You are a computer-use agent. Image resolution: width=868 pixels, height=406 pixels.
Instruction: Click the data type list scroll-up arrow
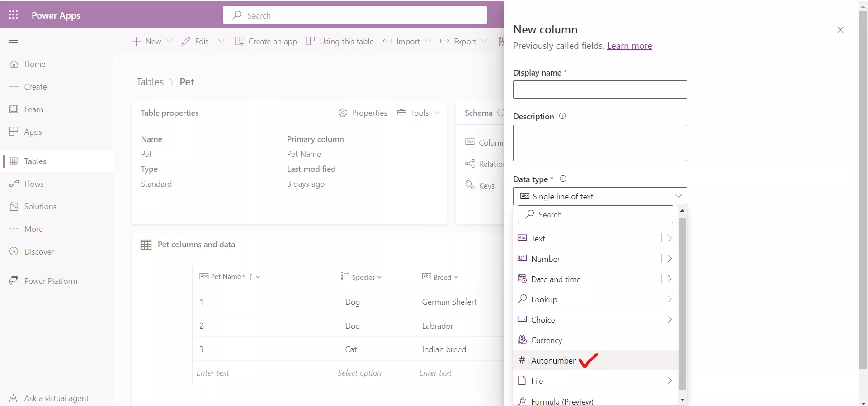point(682,211)
